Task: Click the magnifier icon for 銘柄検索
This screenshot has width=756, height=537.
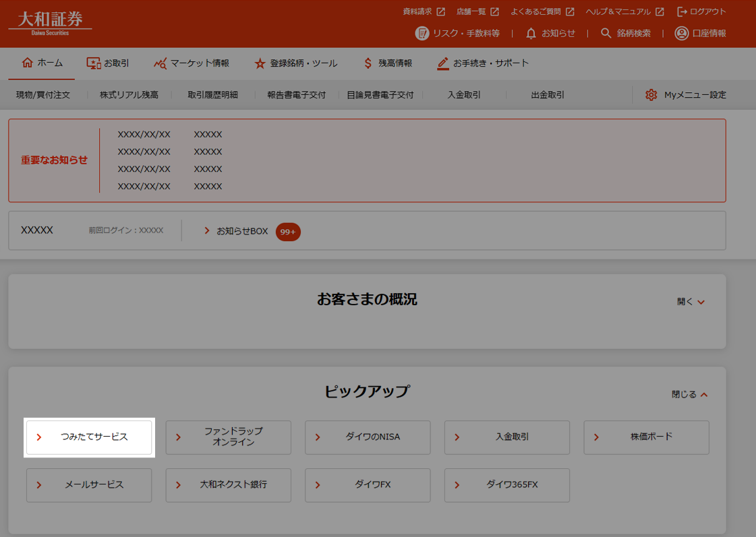Action: coord(606,33)
